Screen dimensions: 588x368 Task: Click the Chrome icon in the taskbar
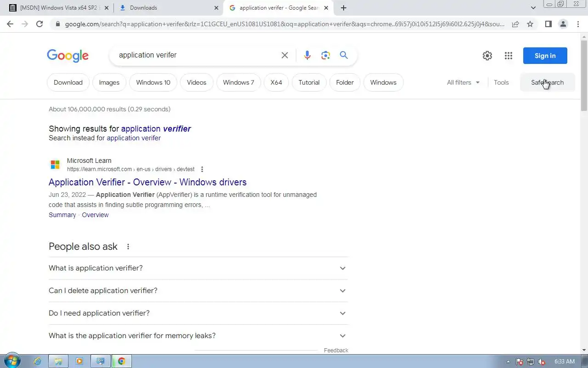pos(122,361)
